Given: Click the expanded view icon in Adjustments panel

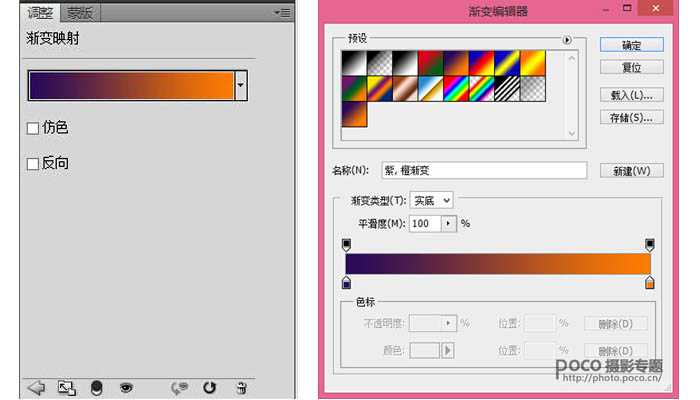Looking at the screenshot, I should tap(66, 388).
